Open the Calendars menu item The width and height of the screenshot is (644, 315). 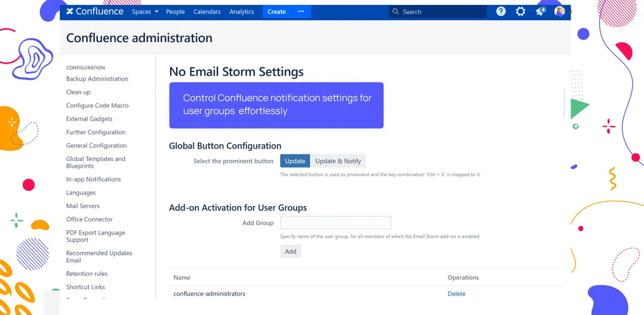tap(207, 11)
